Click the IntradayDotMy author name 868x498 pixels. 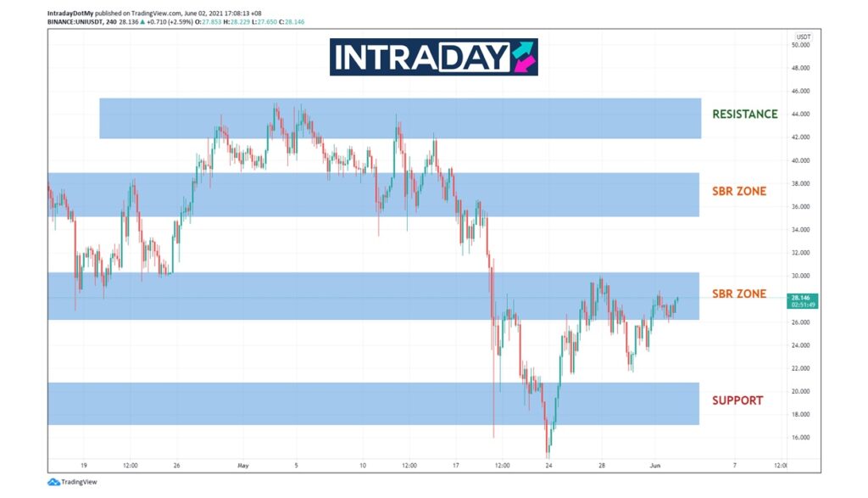(70, 13)
